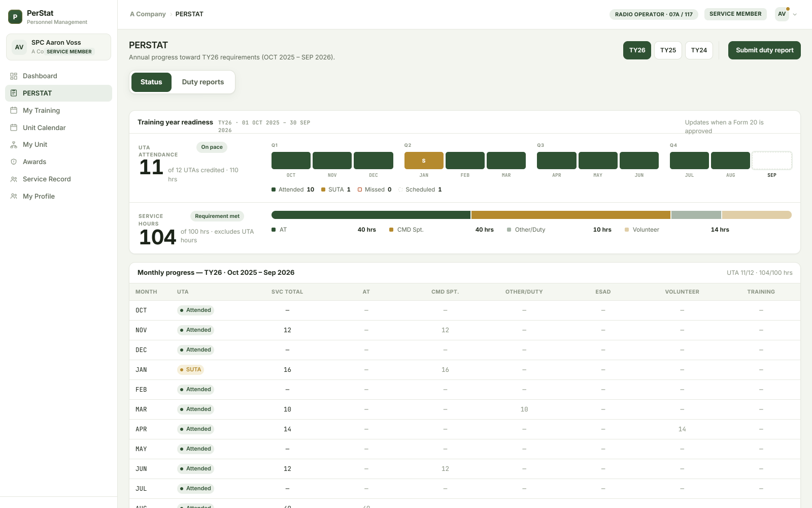Click the On pace status badge

(x=212, y=147)
